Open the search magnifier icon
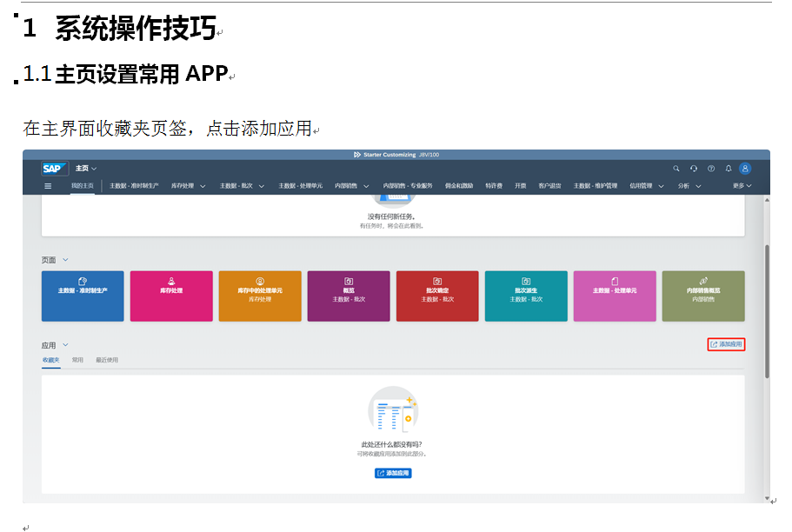Image resolution: width=792 pixels, height=532 pixels. 676,169
